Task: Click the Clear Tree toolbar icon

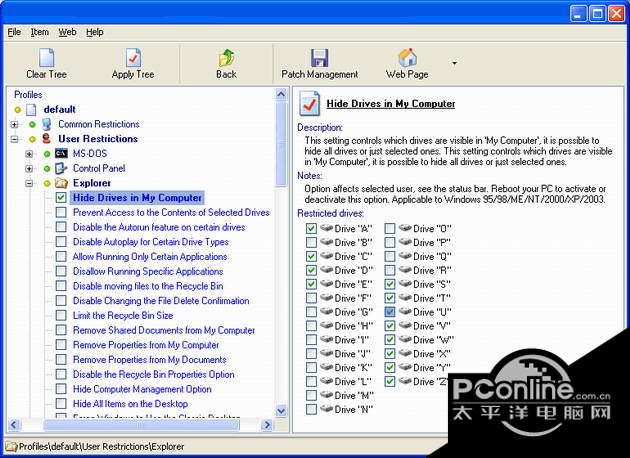Action: point(47,58)
